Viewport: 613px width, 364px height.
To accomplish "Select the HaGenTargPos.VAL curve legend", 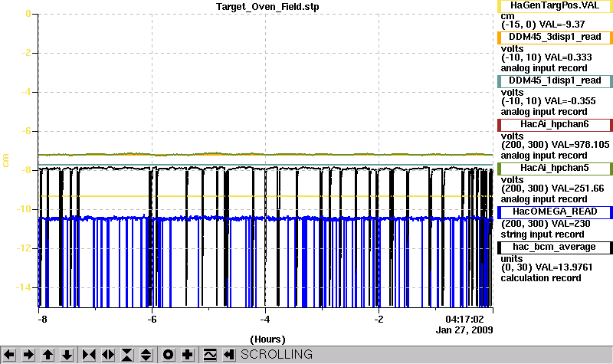I will 555,6.
